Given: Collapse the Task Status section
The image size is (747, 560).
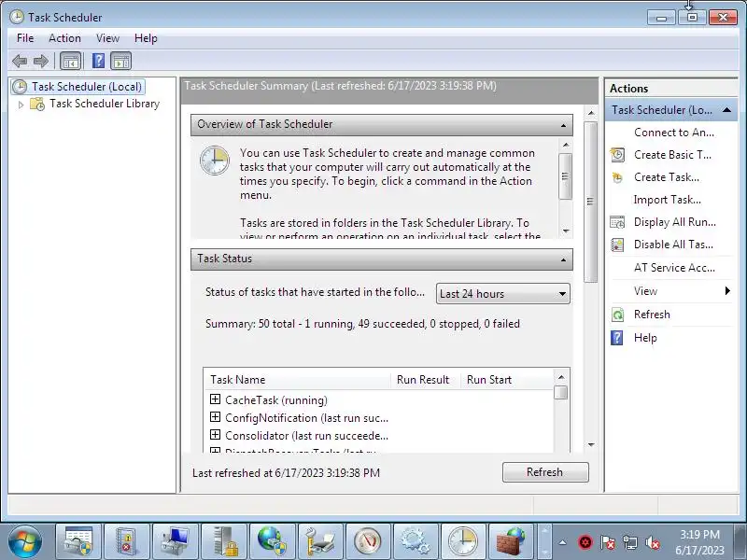Looking at the screenshot, I should [x=564, y=260].
